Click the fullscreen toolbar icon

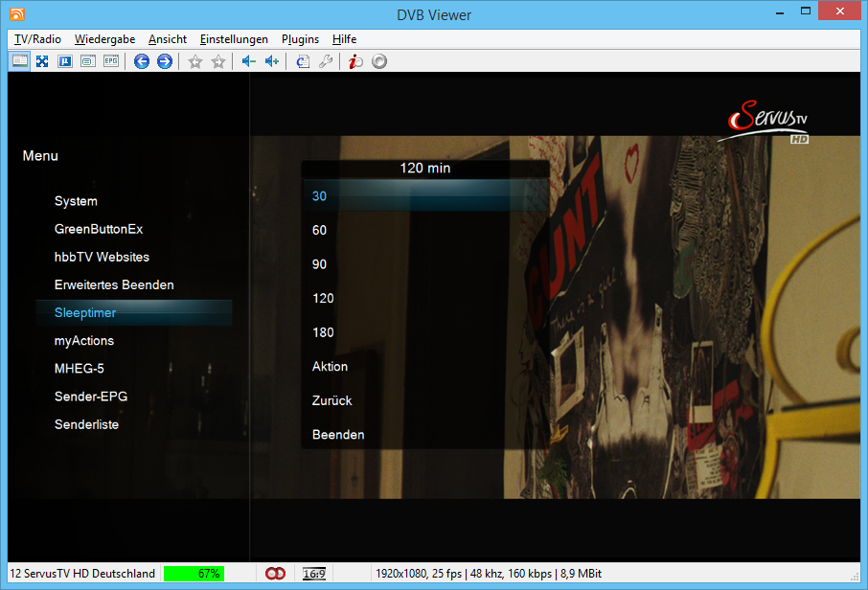42,61
